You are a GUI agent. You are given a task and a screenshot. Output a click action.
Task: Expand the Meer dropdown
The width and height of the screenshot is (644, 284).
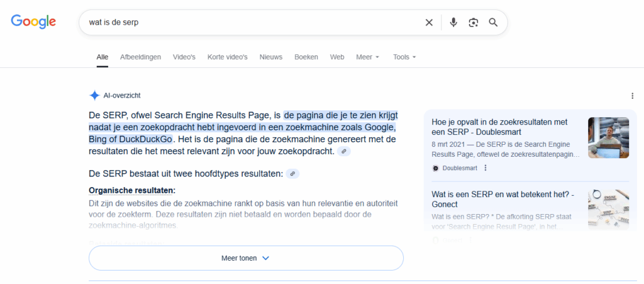point(367,57)
